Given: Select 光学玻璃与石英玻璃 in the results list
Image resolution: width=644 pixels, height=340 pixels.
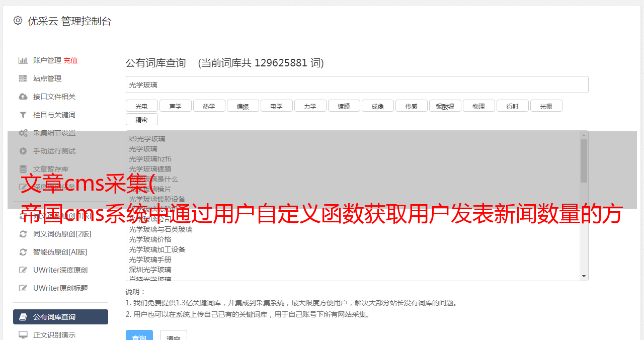Looking at the screenshot, I should pyautogui.click(x=160, y=229).
